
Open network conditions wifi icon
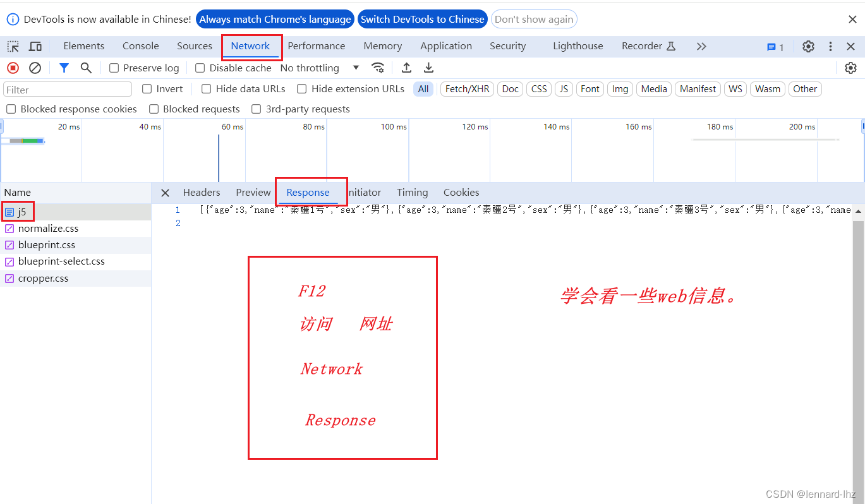(x=378, y=68)
